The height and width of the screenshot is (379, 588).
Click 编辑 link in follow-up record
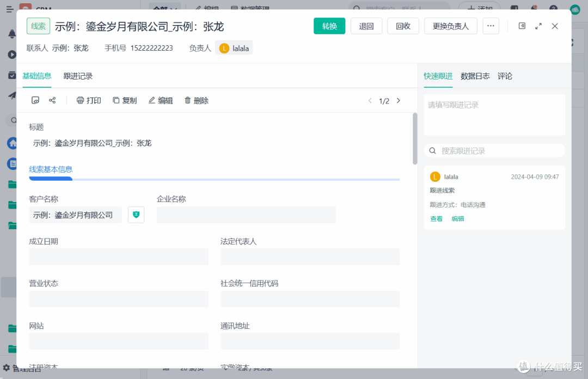click(458, 219)
